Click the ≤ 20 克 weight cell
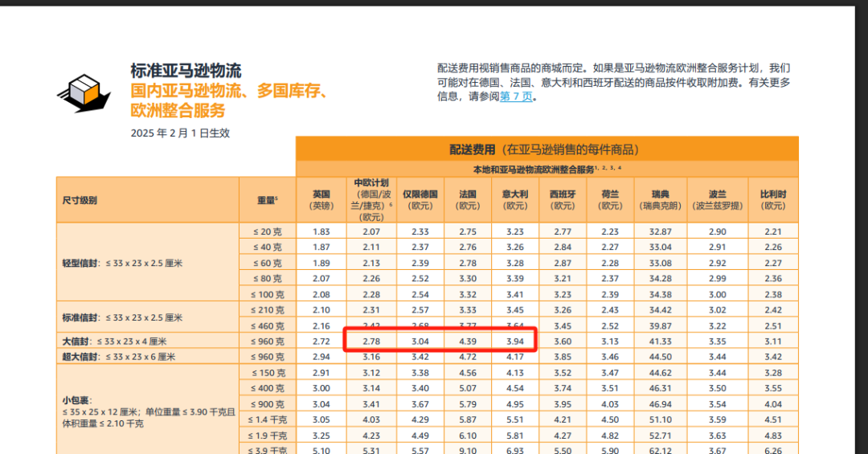Screen dimensions: 868x454 (x=268, y=232)
